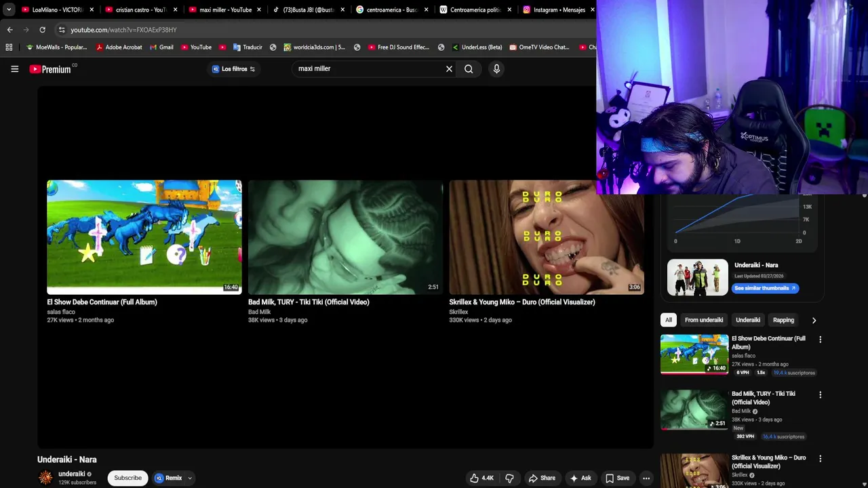Viewport: 868px width, 488px height.
Task: Switch to 'Centroamerica politic' Wikipedia tab
Action: 475,9
